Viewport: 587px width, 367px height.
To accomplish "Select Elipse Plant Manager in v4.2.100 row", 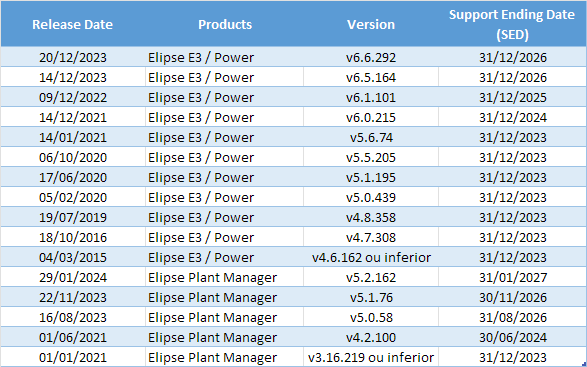I will [212, 337].
